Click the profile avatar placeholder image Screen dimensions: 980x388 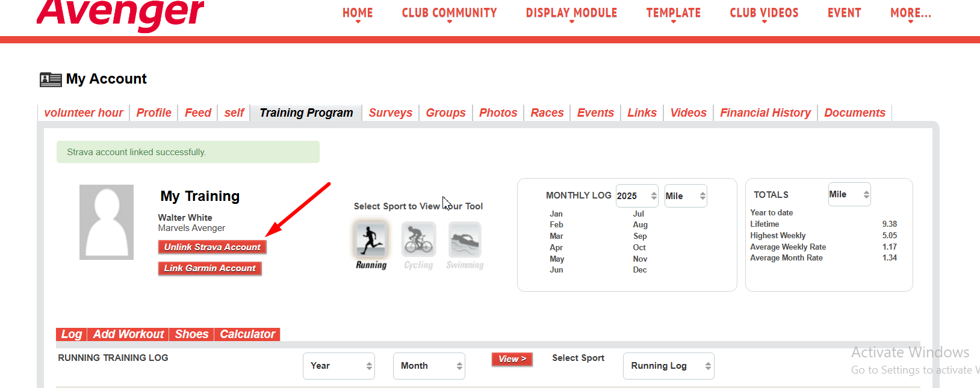107,222
